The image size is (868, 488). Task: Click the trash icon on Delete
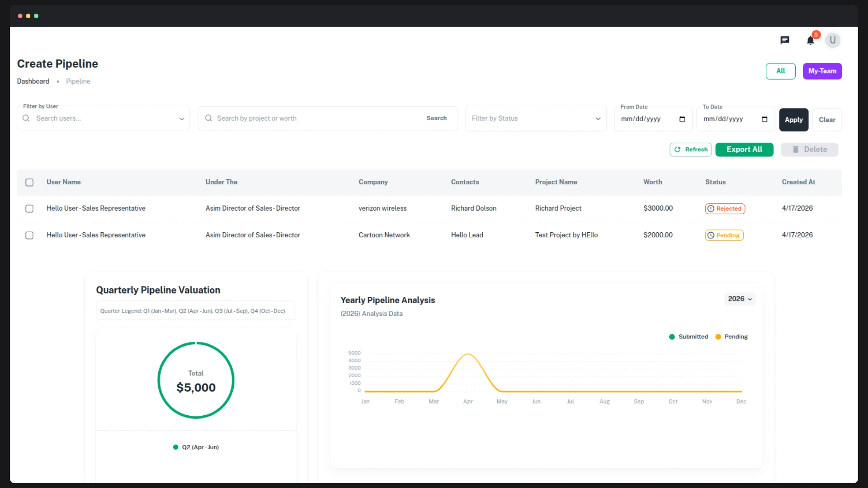tap(796, 150)
